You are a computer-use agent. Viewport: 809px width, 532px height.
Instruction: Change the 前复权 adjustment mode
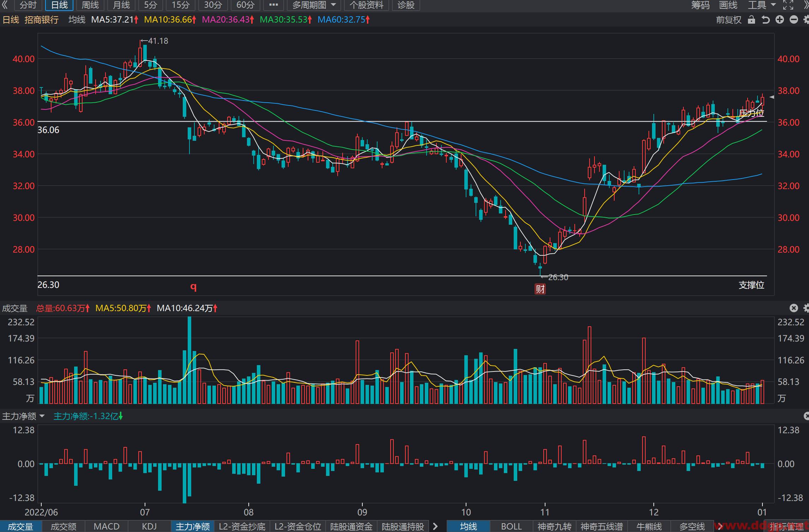[x=729, y=20]
